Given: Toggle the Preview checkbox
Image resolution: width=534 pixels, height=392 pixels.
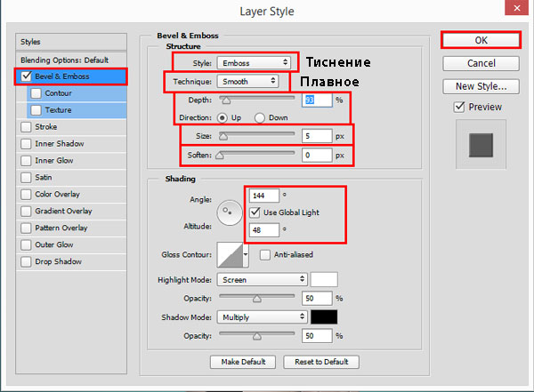Looking at the screenshot, I should [x=459, y=107].
